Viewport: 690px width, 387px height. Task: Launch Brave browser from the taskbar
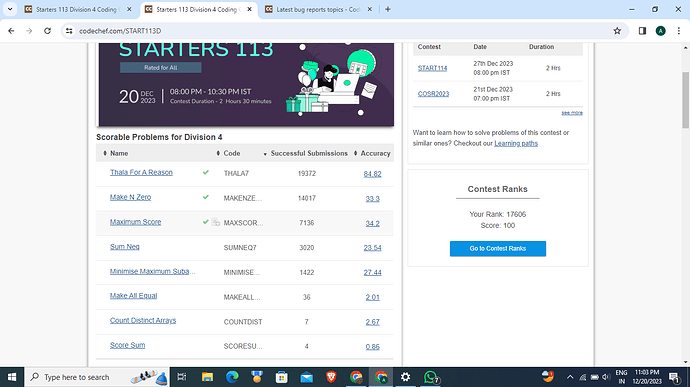331,377
